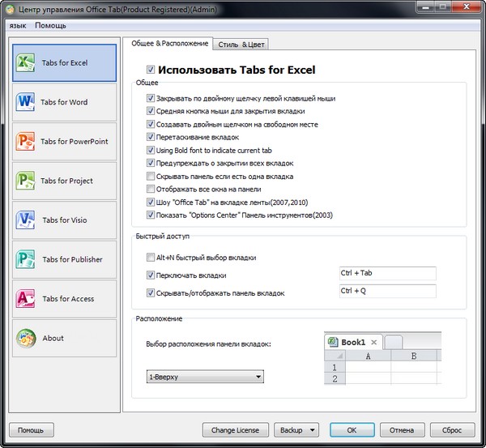Check Скрывать панель если есть одна вкладка
The width and height of the screenshot is (486, 448).
click(x=151, y=176)
